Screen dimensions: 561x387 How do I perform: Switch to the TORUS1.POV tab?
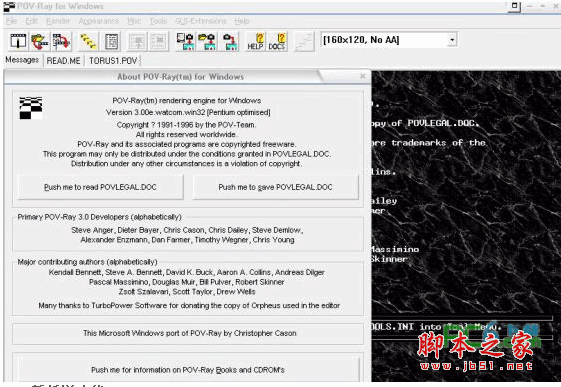113,61
